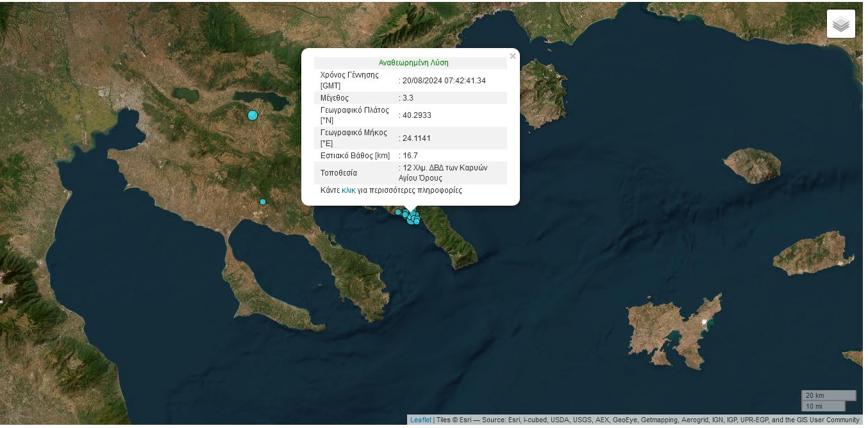Click Samothrace island on the map
Viewport: 868px width, 428px height.
(753, 164)
